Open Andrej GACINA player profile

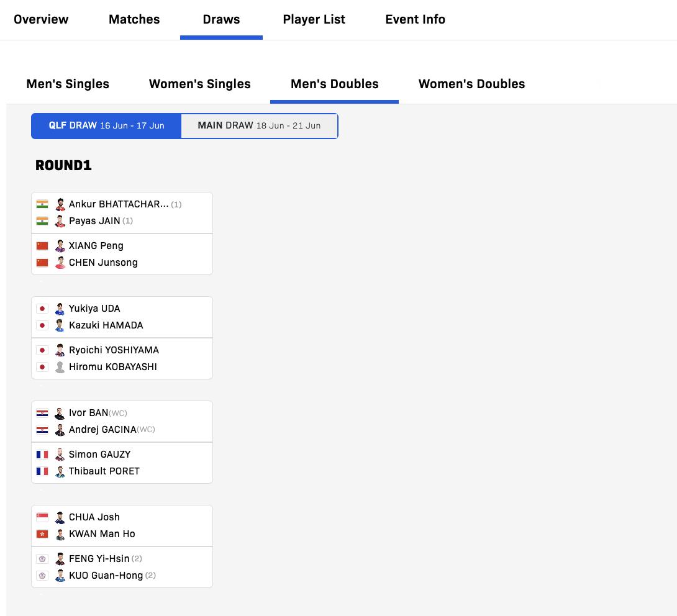(102, 430)
